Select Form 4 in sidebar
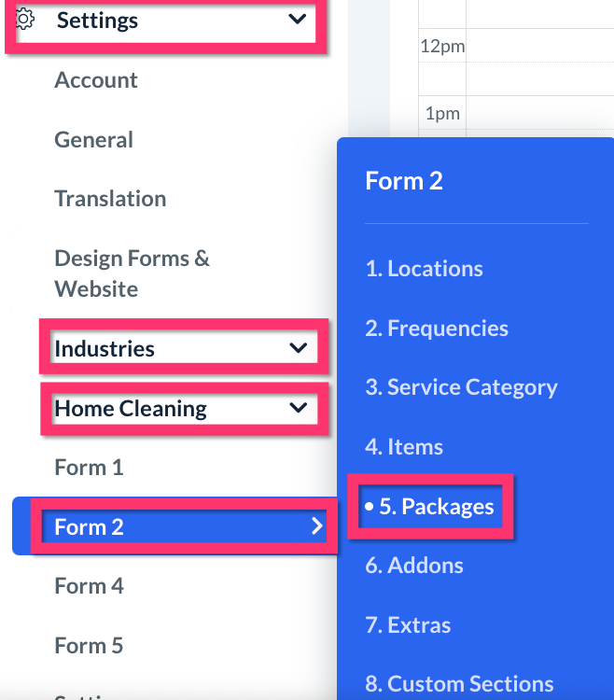614x700 pixels. 89,586
